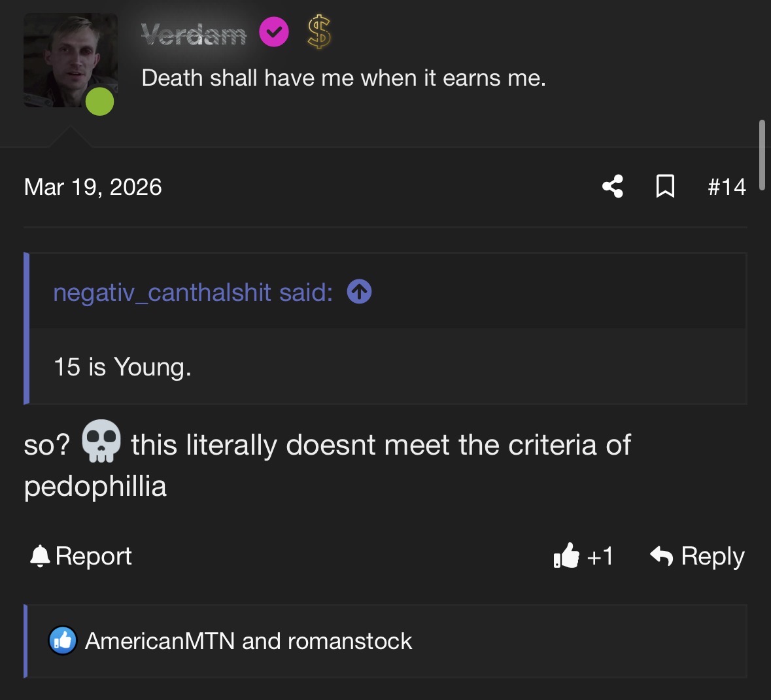Click the thumbs-up like icon
Image resolution: width=771 pixels, height=700 pixels.
[x=566, y=556]
